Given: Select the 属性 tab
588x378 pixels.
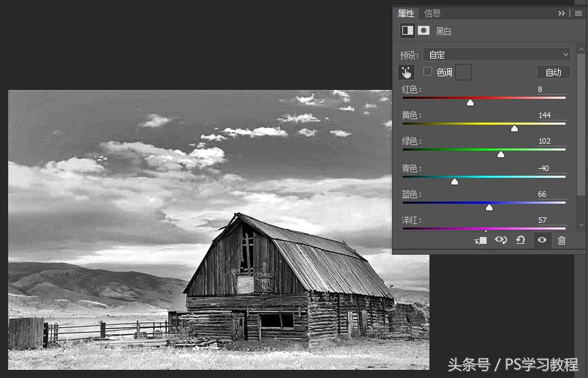Looking at the screenshot, I should (x=406, y=13).
